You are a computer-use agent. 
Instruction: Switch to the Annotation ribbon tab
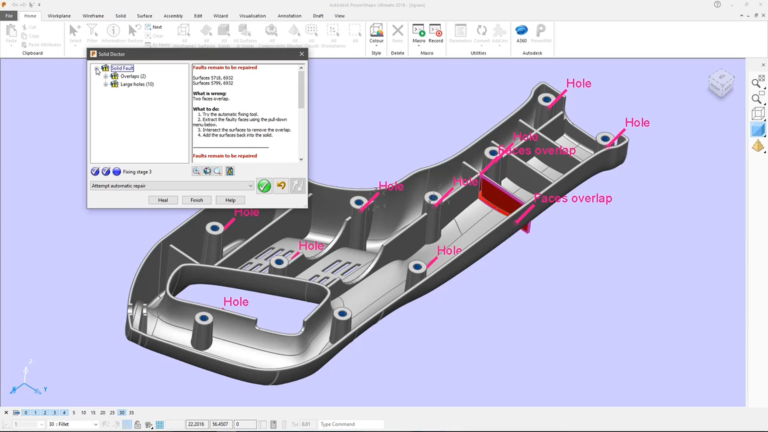pos(289,16)
